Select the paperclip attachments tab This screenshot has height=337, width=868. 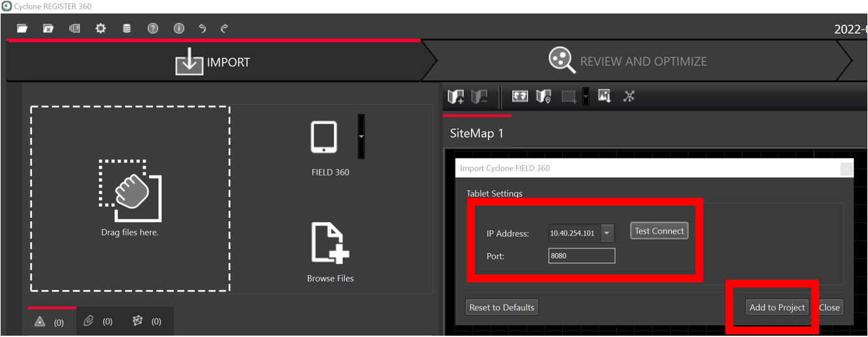coord(98,321)
